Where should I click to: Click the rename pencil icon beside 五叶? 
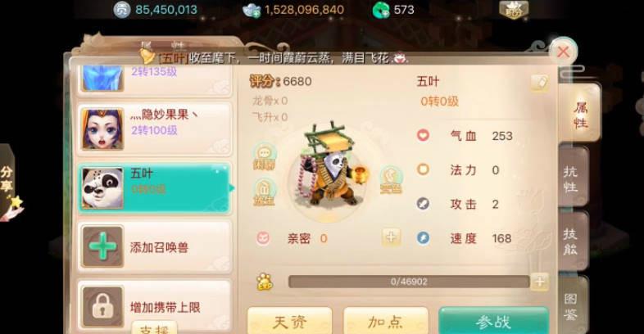coord(540,83)
